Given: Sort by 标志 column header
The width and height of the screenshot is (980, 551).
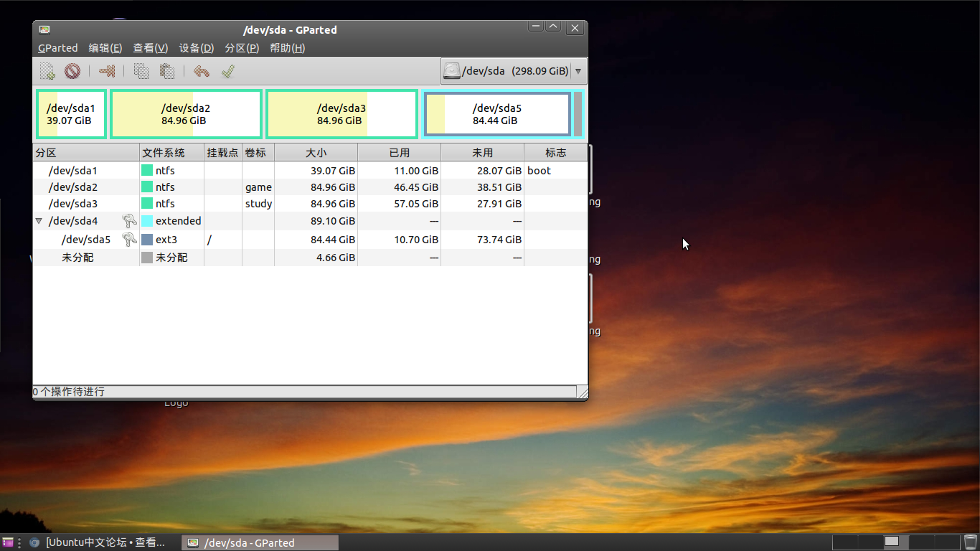Looking at the screenshot, I should [555, 152].
